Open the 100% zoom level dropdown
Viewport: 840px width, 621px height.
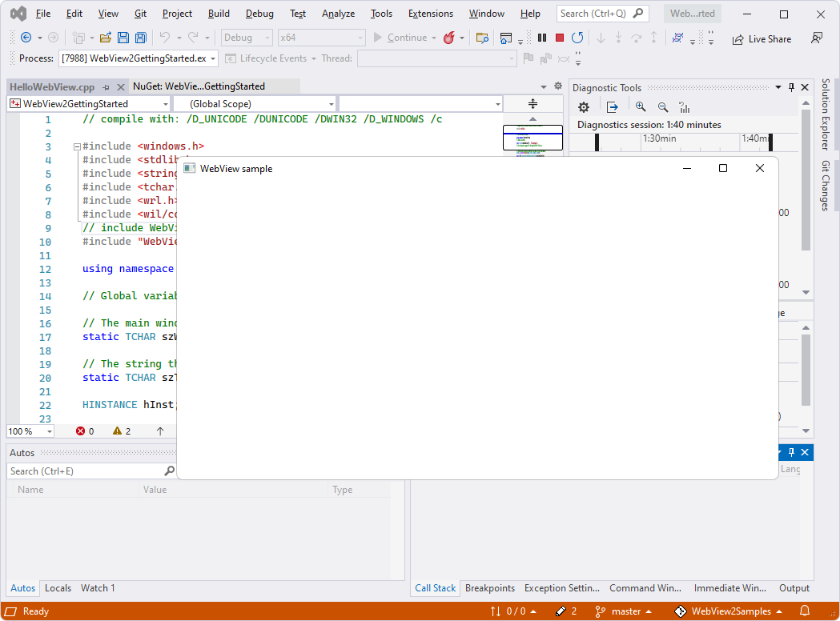coord(50,431)
